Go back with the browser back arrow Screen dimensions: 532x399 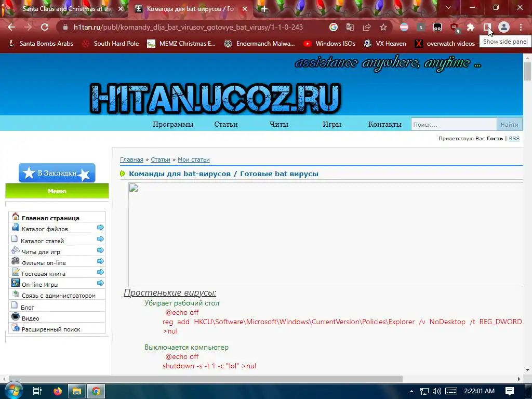coord(11,27)
